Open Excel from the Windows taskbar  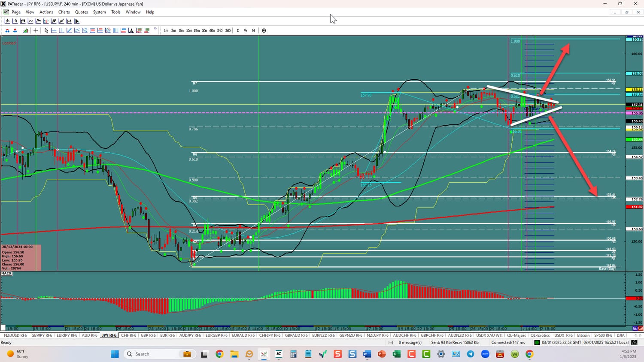coord(396,354)
